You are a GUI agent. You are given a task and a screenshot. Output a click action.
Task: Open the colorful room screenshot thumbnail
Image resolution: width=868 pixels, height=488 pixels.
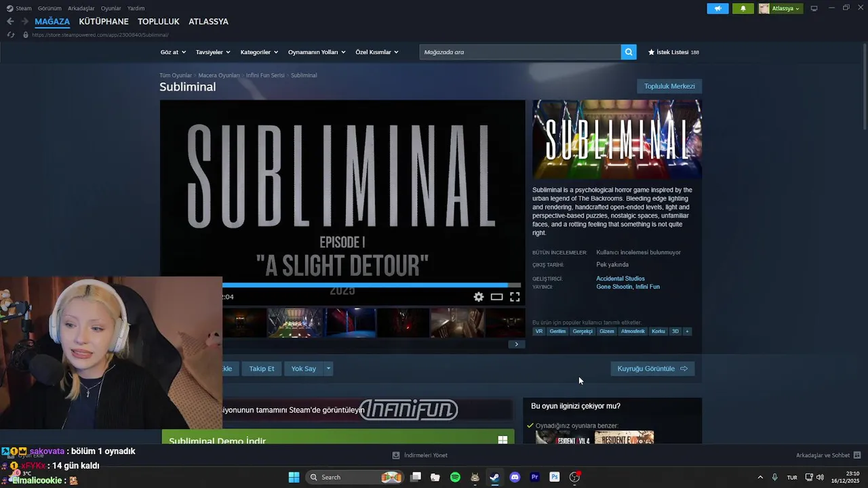pos(295,323)
